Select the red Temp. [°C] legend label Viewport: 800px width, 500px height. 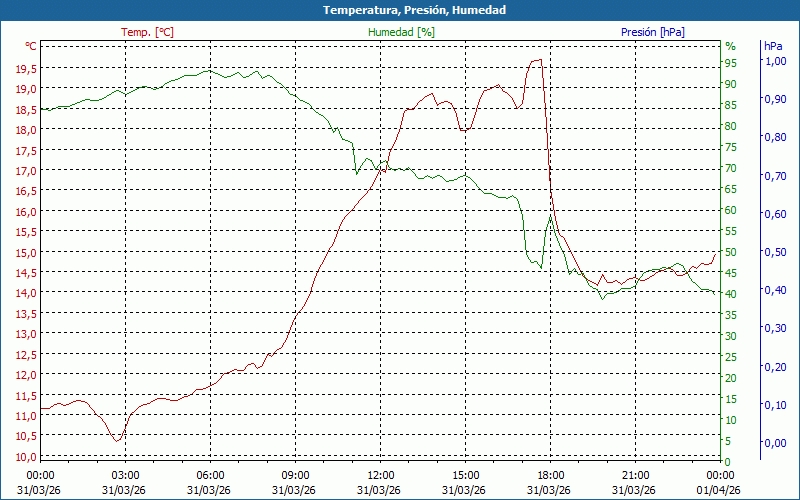point(147,32)
